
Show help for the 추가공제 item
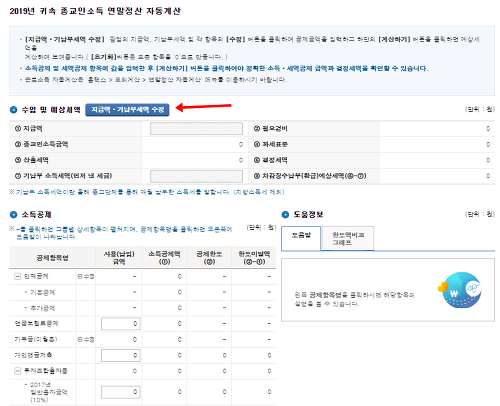(x=43, y=308)
